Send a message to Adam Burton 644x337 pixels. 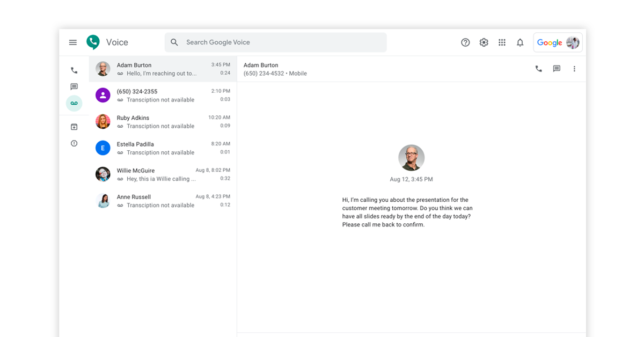click(557, 69)
